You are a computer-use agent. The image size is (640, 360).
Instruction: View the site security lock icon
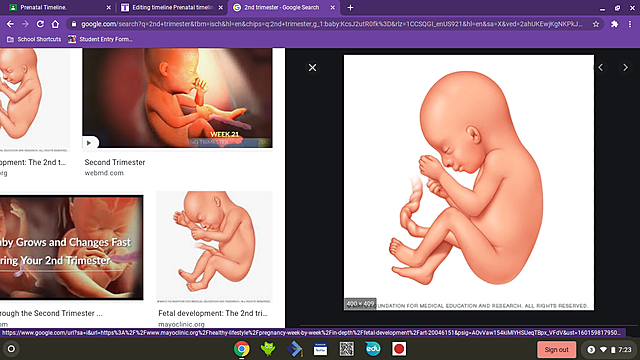point(74,24)
